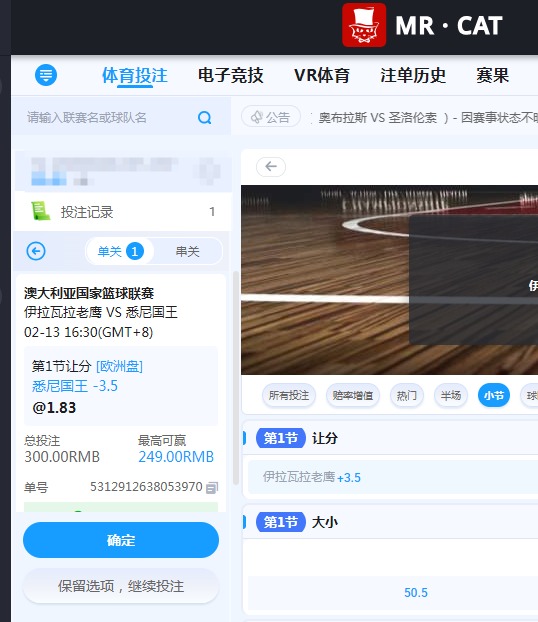The width and height of the screenshot is (538, 622).
Task: Select the 50.5 total line
Action: [416, 592]
